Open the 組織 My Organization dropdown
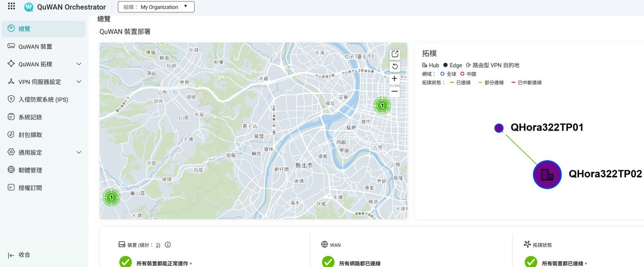Screen dimensions: 644x267 pyautogui.click(x=156, y=7)
